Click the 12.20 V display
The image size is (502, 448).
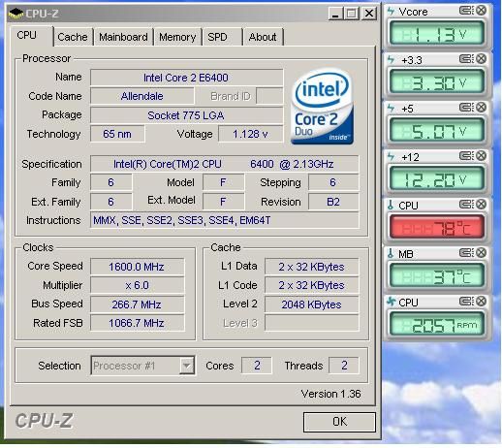437,179
